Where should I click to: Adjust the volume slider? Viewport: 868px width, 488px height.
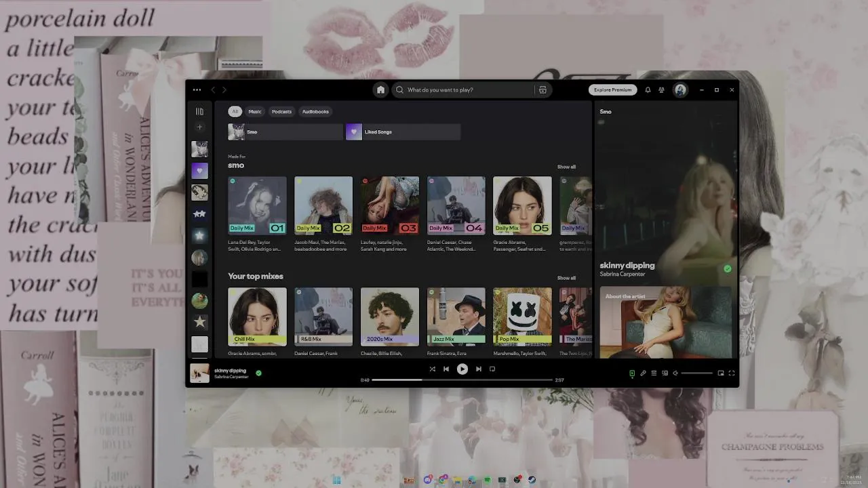[696, 373]
